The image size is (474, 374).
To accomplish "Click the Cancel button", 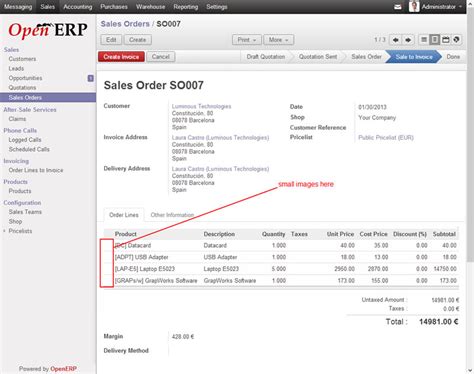I will [161, 57].
